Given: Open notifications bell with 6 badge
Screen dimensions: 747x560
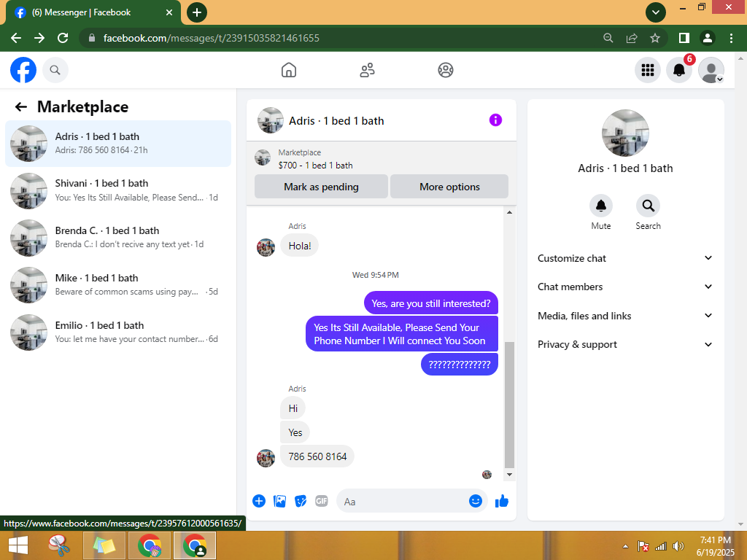Looking at the screenshot, I should coord(679,70).
